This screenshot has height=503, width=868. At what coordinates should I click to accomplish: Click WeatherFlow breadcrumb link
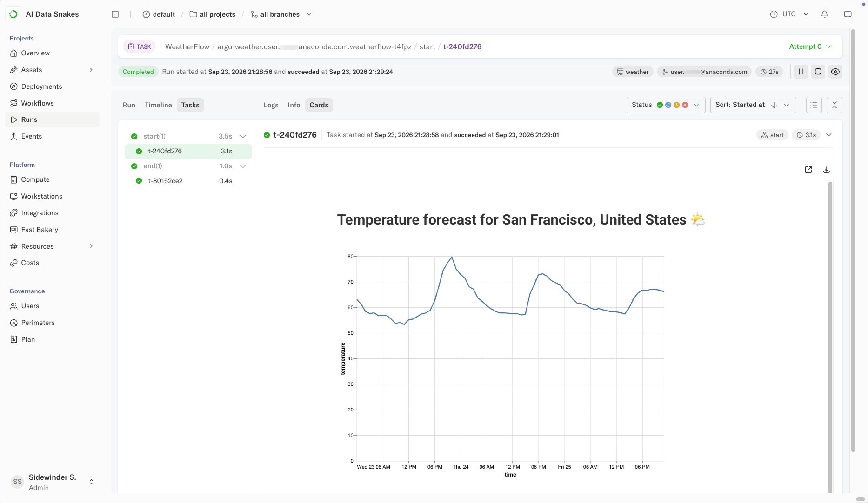[187, 46]
